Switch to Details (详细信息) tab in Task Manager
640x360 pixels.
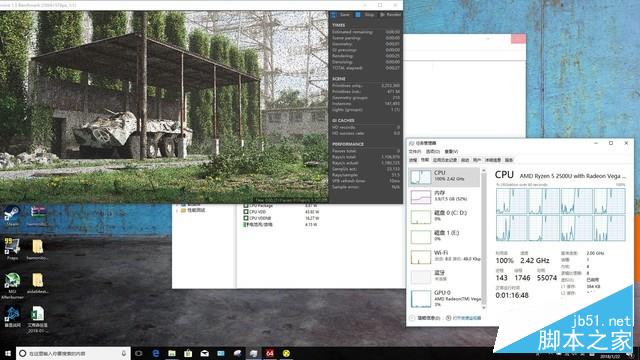point(493,160)
